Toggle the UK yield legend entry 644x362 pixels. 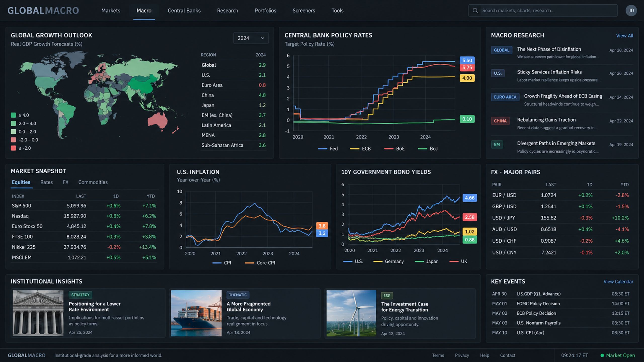tap(458, 261)
